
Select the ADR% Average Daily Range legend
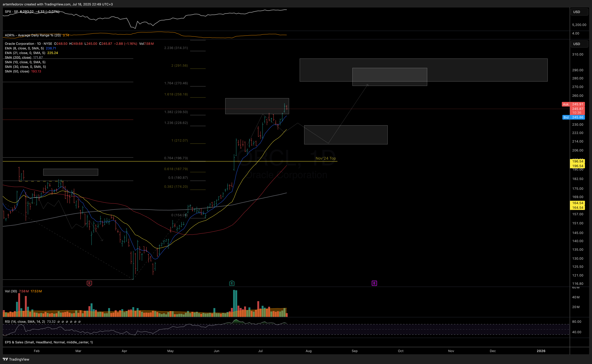(33, 35)
